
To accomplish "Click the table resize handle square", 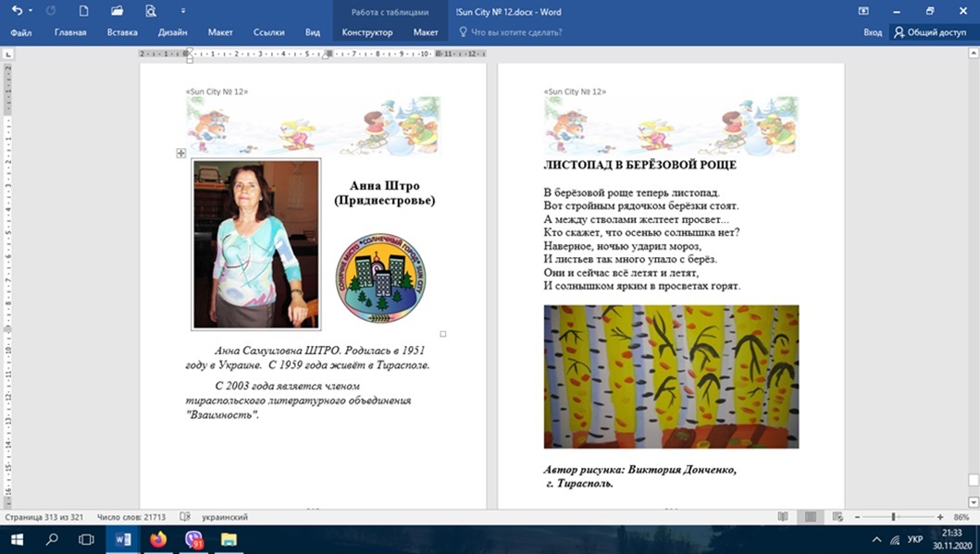I will pos(443,334).
